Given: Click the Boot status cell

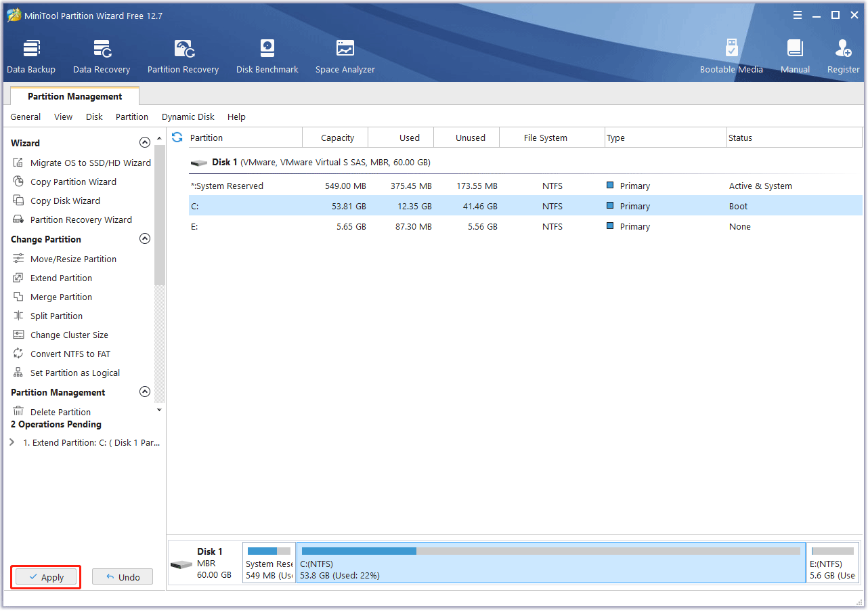Looking at the screenshot, I should (738, 206).
